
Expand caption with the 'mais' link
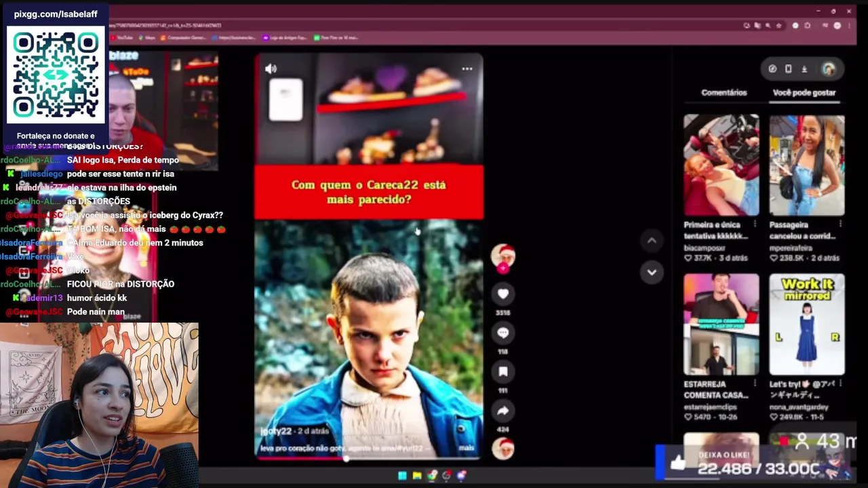467,448
